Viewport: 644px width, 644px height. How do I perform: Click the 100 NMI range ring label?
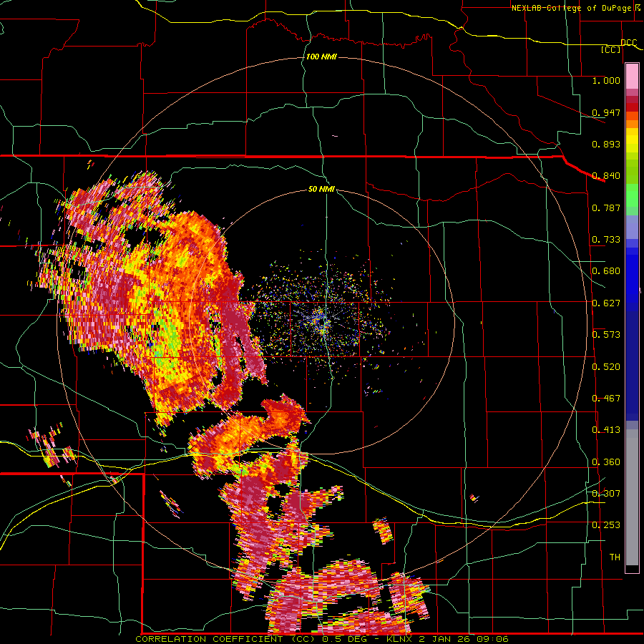(321, 57)
